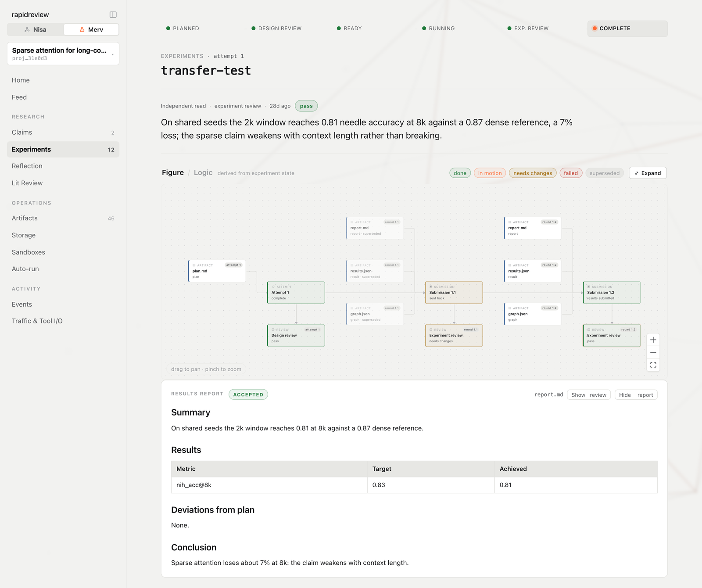
Task: Open the Artifacts list
Action: pos(63,218)
